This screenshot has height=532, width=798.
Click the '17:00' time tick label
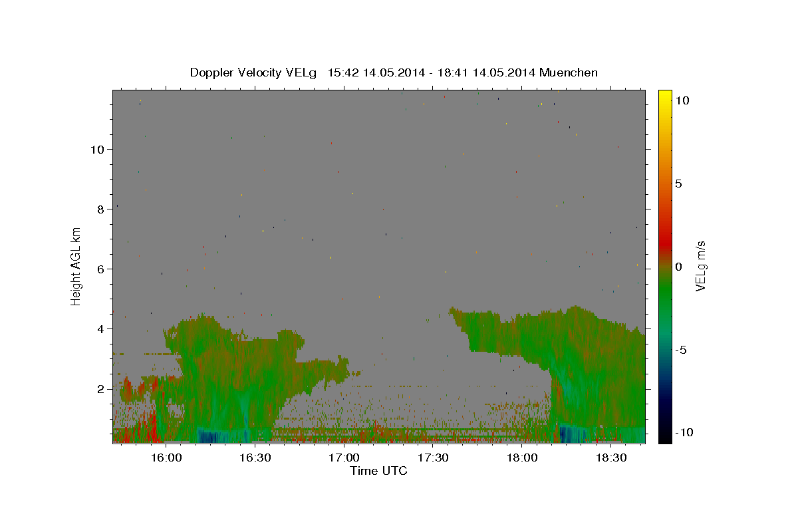tap(344, 458)
